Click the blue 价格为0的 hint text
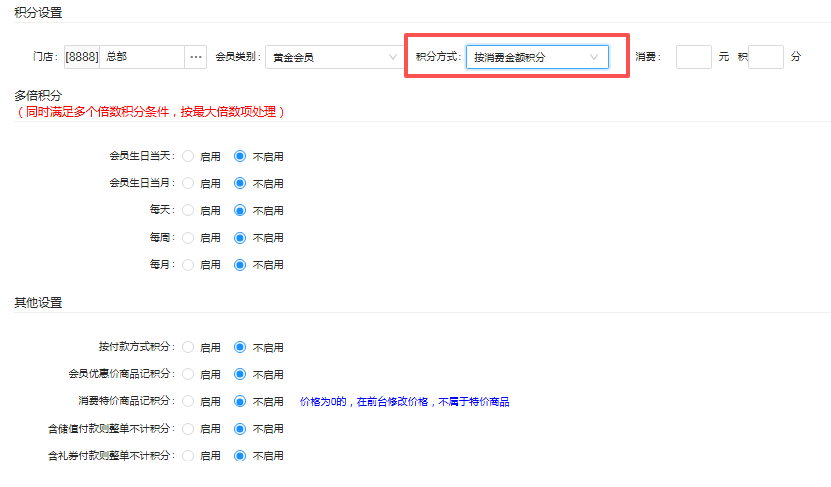Screen dimensions: 831x487 coord(404,402)
